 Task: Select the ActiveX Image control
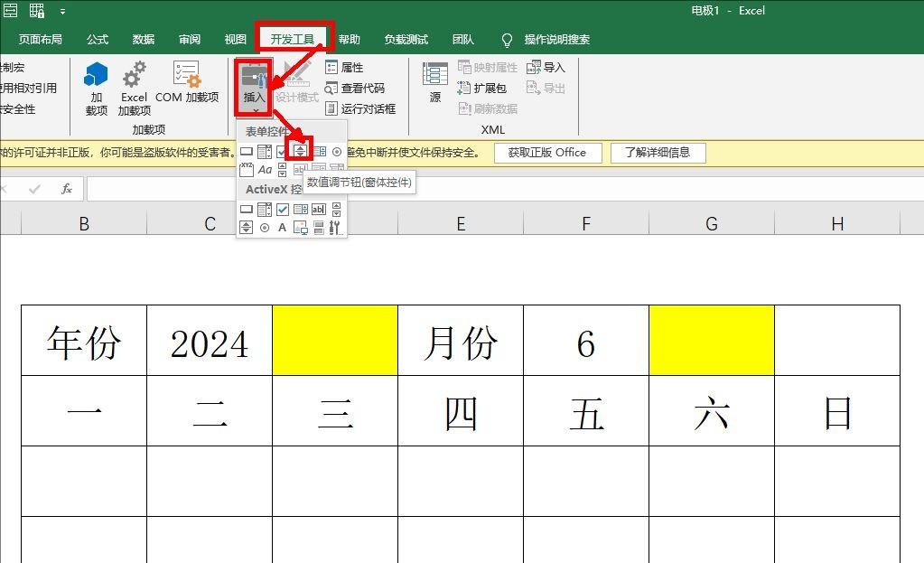coord(301,228)
